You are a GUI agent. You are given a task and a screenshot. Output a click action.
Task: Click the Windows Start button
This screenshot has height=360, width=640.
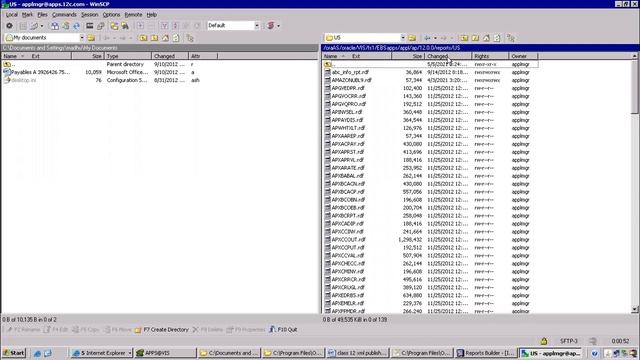tap(13, 353)
